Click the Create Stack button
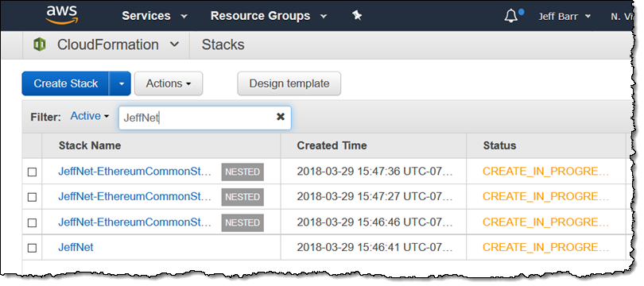Viewport: 644px width, 286px height. pos(66,83)
